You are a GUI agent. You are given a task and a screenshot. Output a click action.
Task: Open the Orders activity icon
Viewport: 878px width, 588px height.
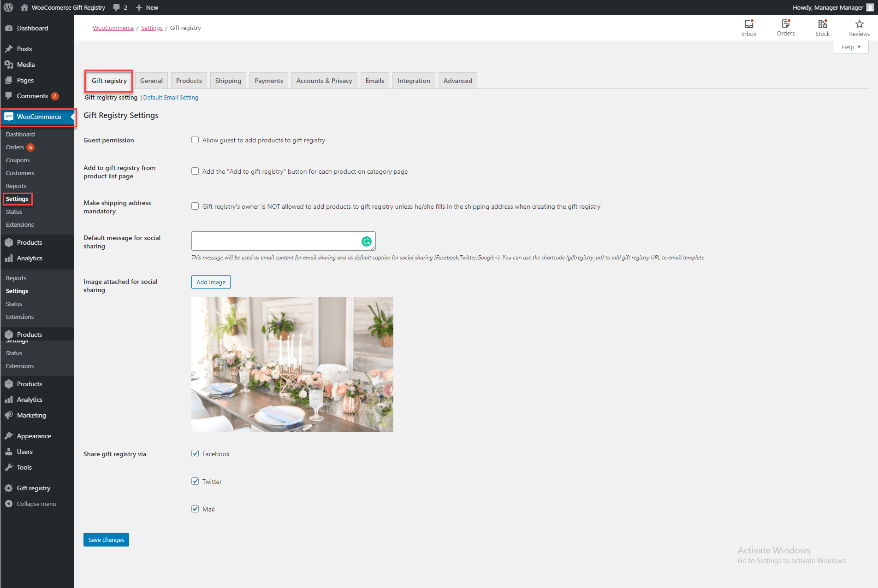point(785,24)
